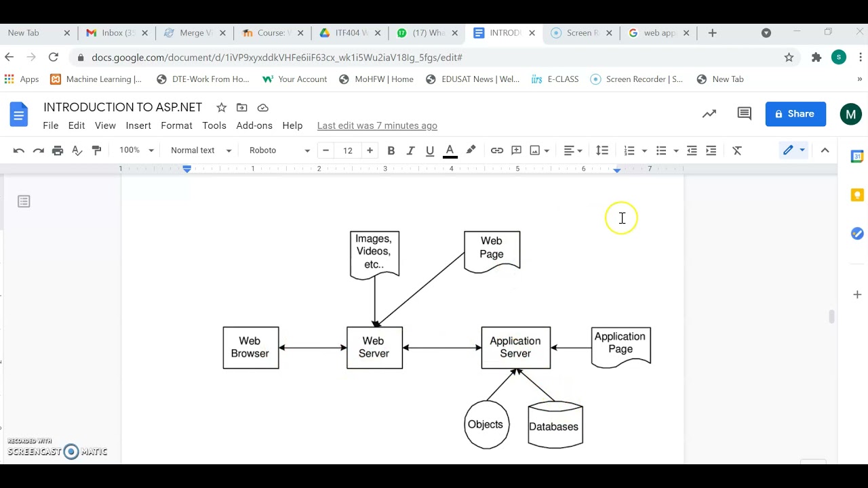Open the 100% zoom dropdown
Viewport: 868px width, 488px height.
[x=136, y=150]
